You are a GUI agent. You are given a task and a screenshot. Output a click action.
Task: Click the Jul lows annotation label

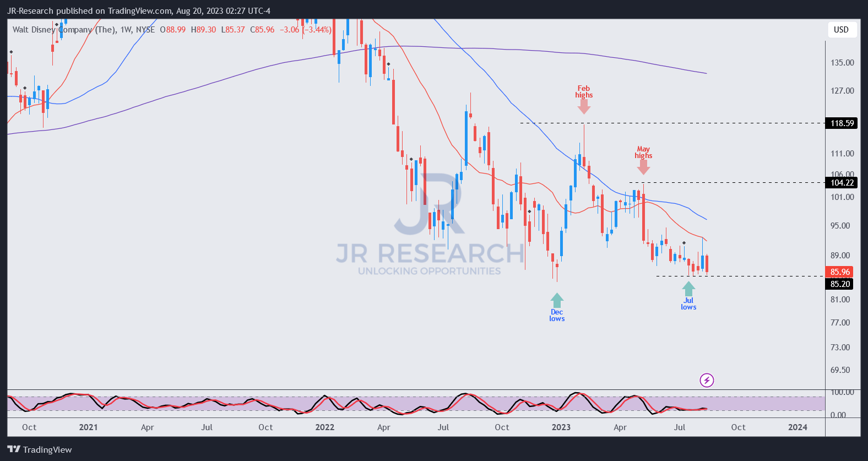688,304
